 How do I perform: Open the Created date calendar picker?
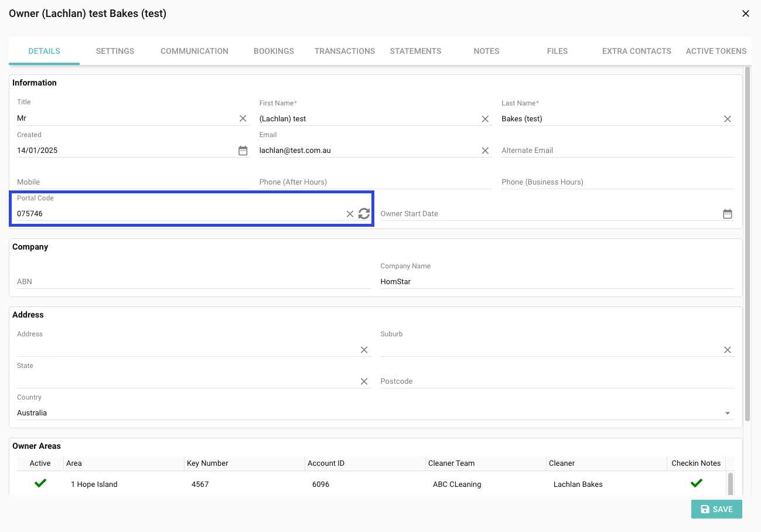(x=243, y=151)
